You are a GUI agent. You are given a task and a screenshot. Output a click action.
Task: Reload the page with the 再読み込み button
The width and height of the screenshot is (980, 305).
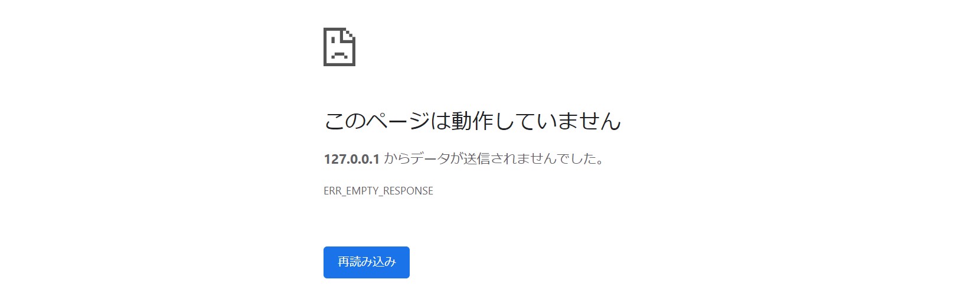click(367, 262)
